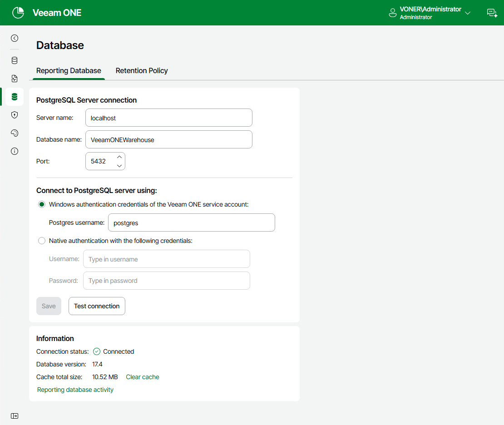
Task: Click the Information section heading
Action: tap(55, 339)
